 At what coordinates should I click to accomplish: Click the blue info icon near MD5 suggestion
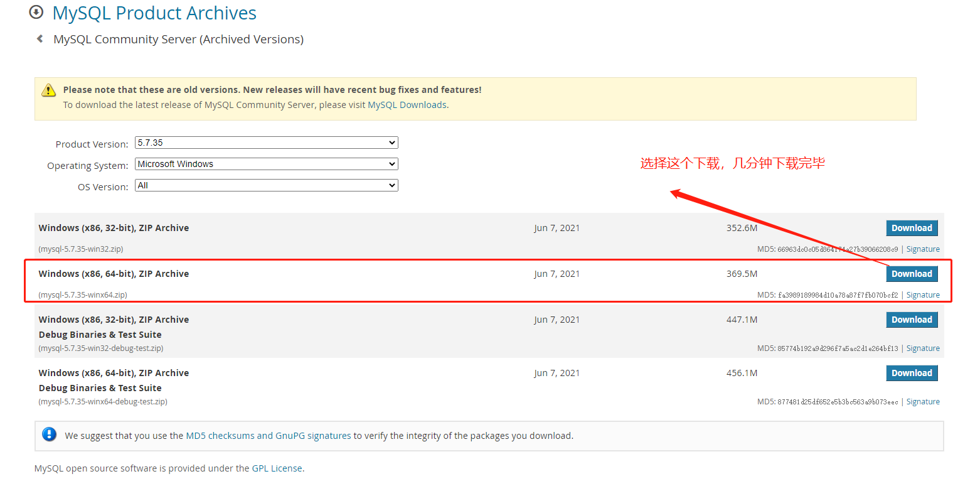(x=50, y=434)
